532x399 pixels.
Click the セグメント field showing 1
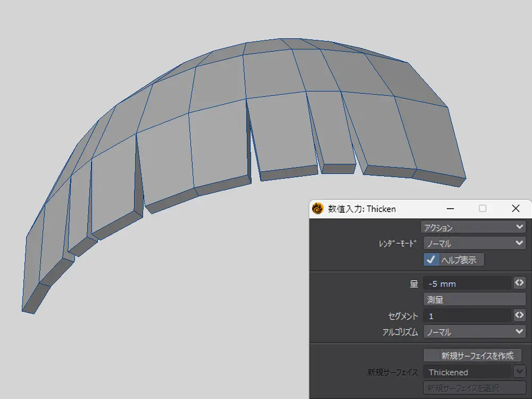(x=466, y=316)
